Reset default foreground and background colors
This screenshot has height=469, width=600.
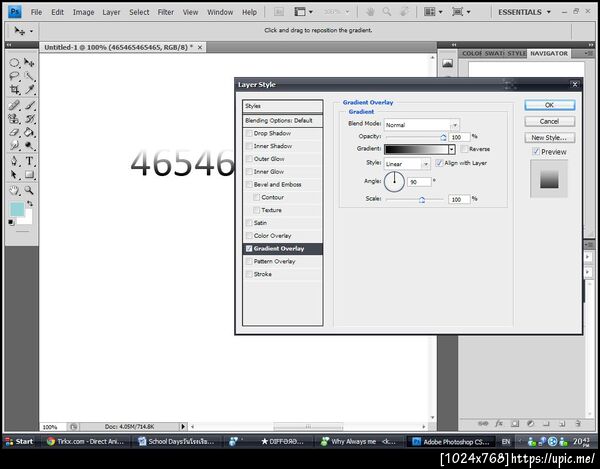11,223
